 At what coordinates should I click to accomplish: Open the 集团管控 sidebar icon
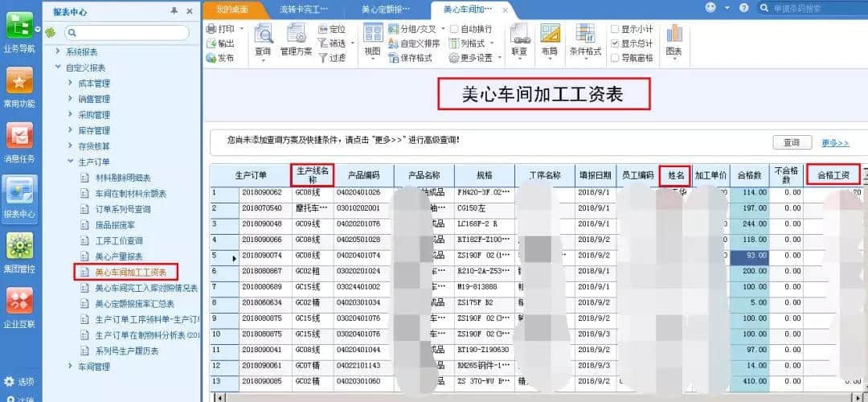[19, 246]
